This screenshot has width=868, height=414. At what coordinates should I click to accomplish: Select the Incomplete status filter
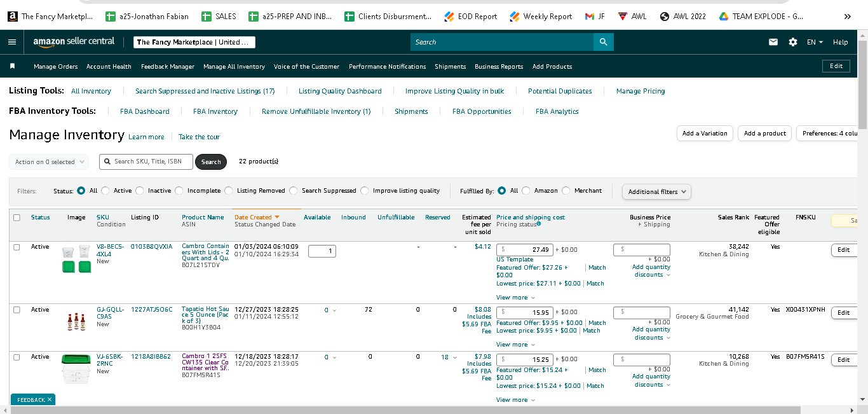[179, 191]
